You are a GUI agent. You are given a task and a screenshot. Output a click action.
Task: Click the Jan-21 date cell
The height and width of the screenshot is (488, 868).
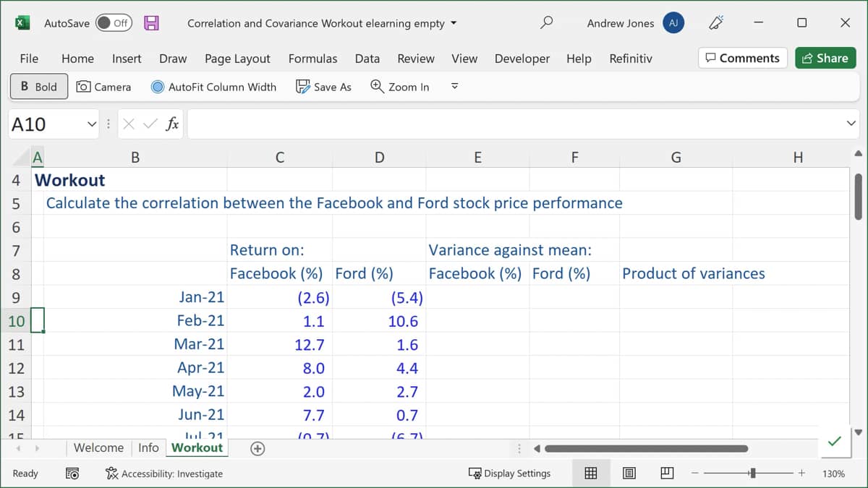135,297
